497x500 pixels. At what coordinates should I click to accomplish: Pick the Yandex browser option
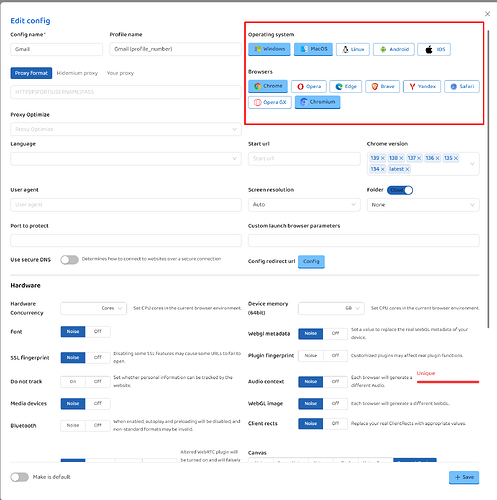(x=422, y=86)
